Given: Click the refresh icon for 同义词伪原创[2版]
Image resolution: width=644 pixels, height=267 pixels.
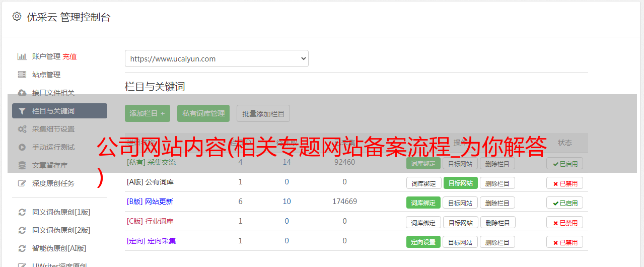Looking at the screenshot, I should [22, 230].
